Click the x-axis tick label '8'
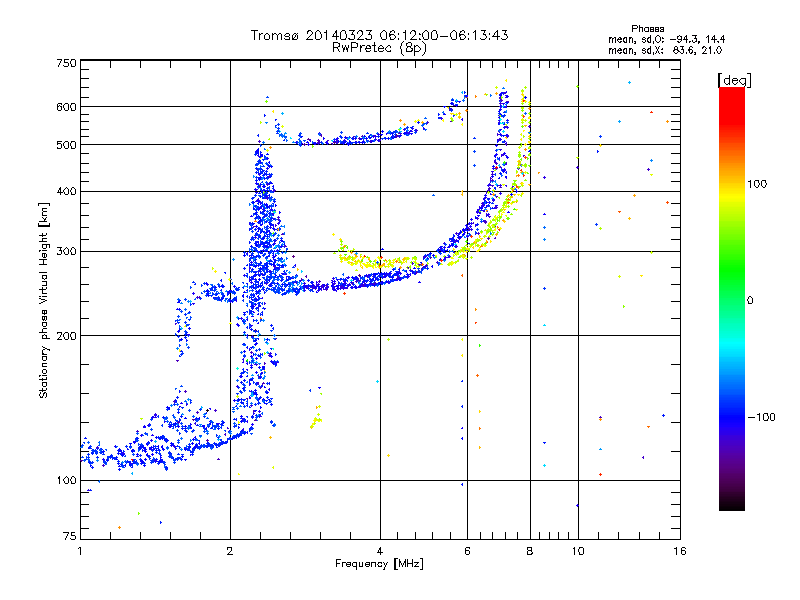This screenshot has width=800, height=600. pos(530,551)
